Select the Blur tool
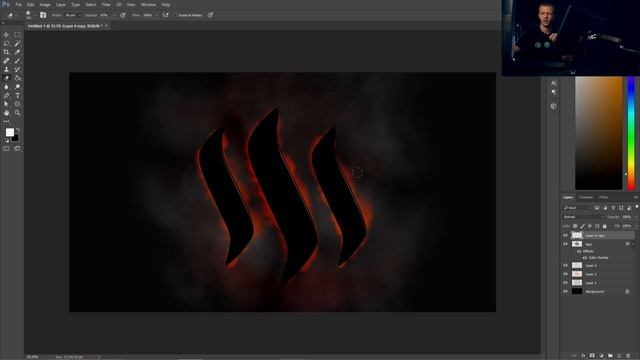Screen dimensions: 640x360 pyautogui.click(x=6, y=87)
